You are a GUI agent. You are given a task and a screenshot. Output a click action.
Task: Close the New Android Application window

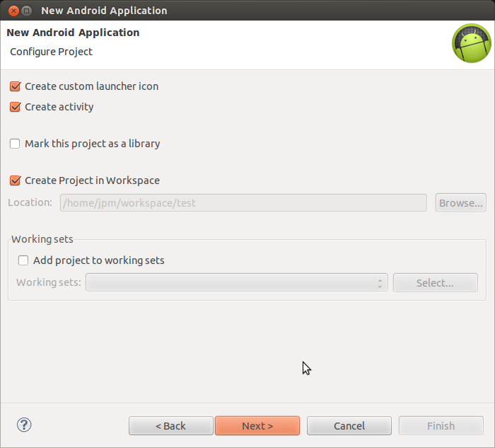pos(13,11)
